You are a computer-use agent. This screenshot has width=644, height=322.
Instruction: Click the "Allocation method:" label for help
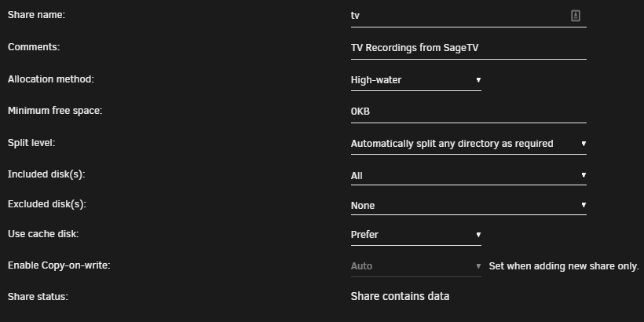point(51,79)
